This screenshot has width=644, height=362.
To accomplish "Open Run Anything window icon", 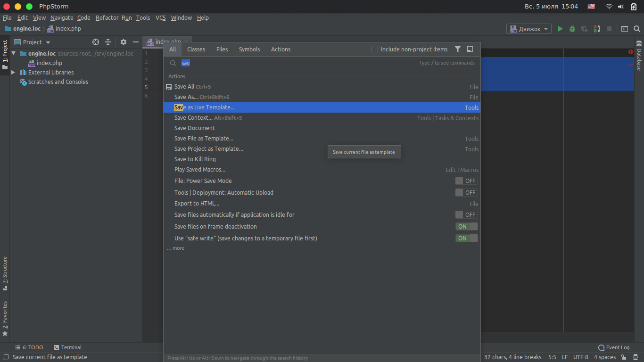I will point(625,29).
